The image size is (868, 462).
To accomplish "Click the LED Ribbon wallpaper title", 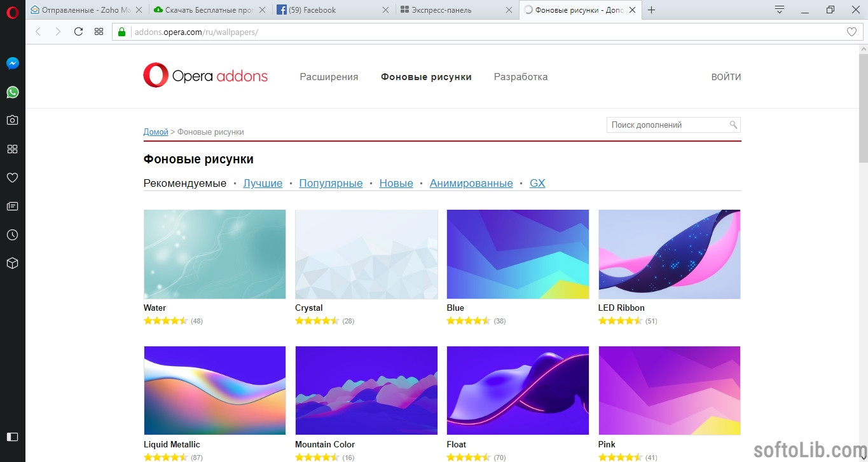I will pyautogui.click(x=621, y=308).
